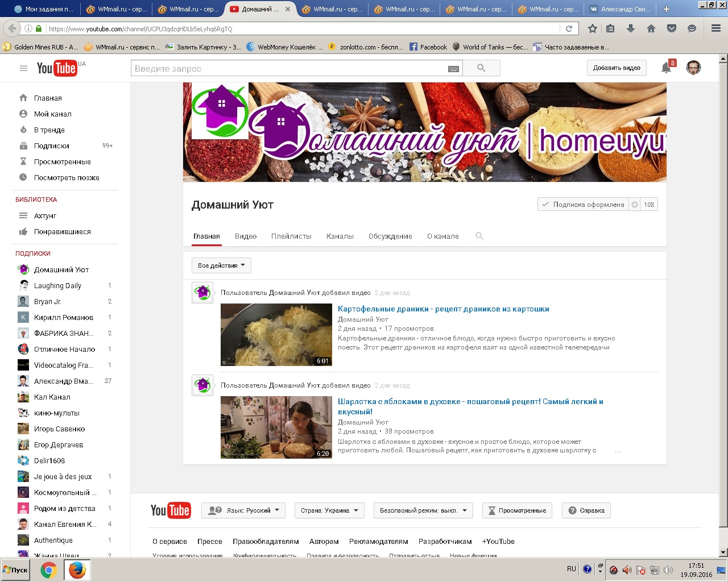The width and height of the screenshot is (728, 582).
Task: Open the on-screen keyboard icon in search box
Action: point(453,69)
